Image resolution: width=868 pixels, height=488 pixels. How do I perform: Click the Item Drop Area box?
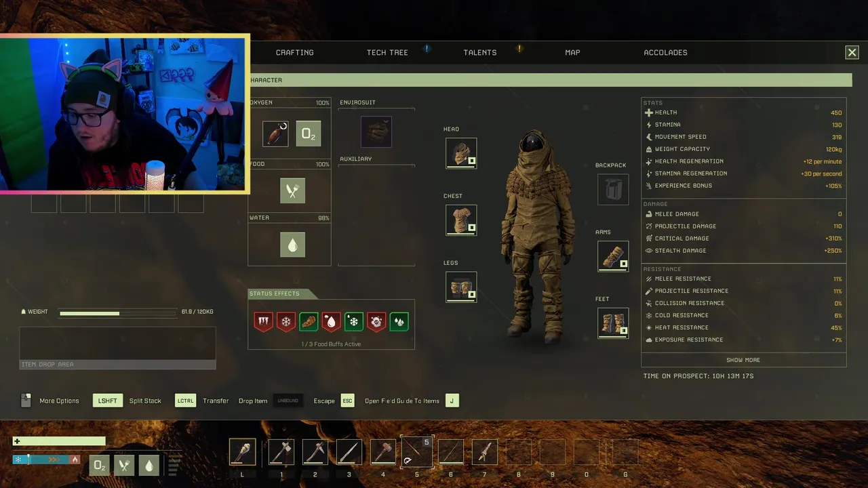point(117,348)
